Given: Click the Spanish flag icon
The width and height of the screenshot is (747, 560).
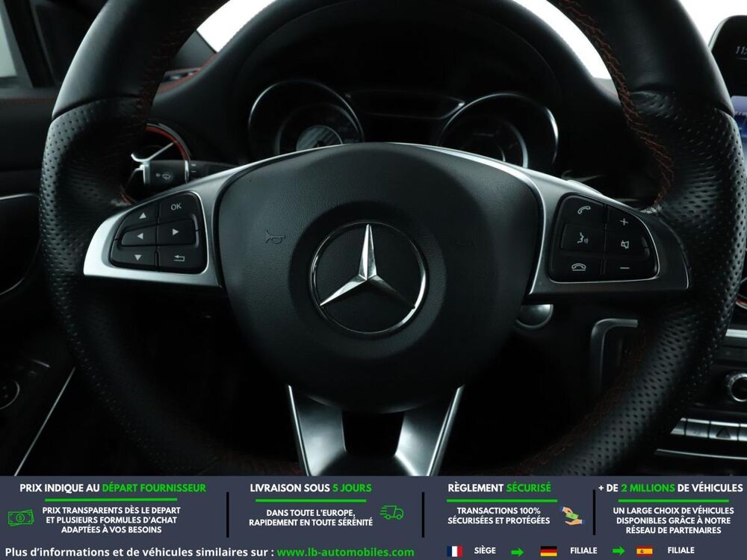Looking at the screenshot, I should pos(645,551).
